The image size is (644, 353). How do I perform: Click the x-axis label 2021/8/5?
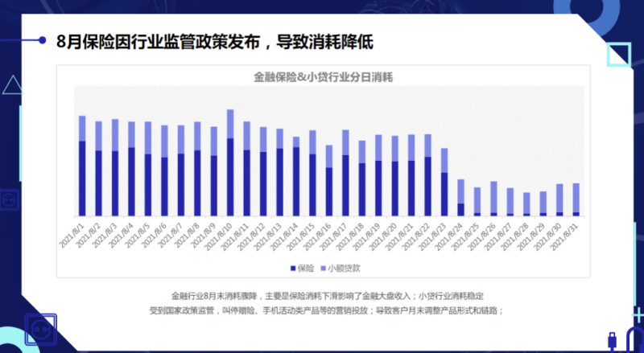(x=137, y=236)
